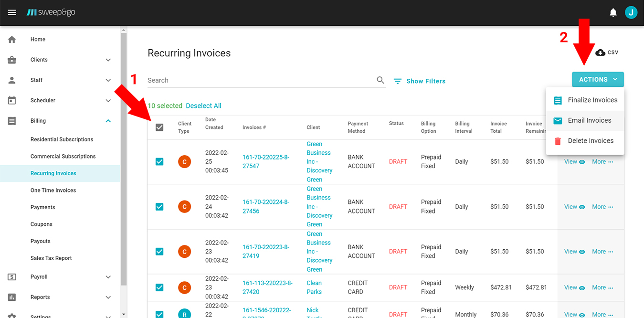Collapse the Billing sidebar section
Image resolution: width=644 pixels, height=318 pixels.
(108, 121)
